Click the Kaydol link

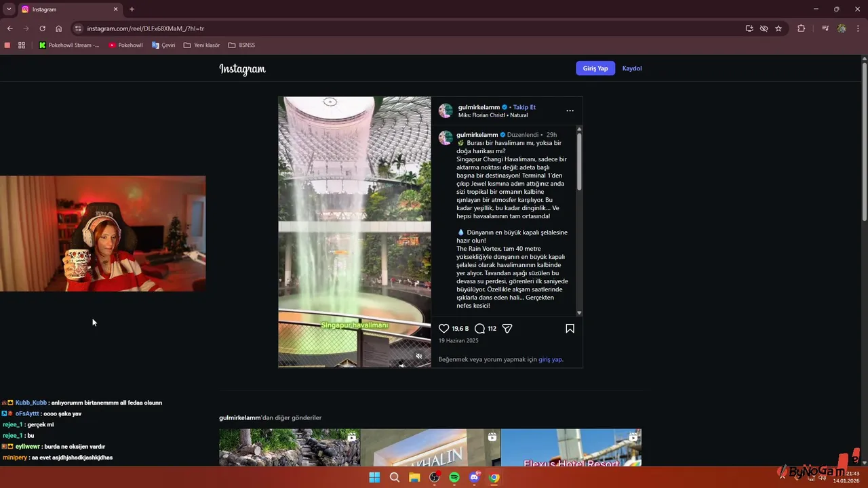[x=632, y=68]
